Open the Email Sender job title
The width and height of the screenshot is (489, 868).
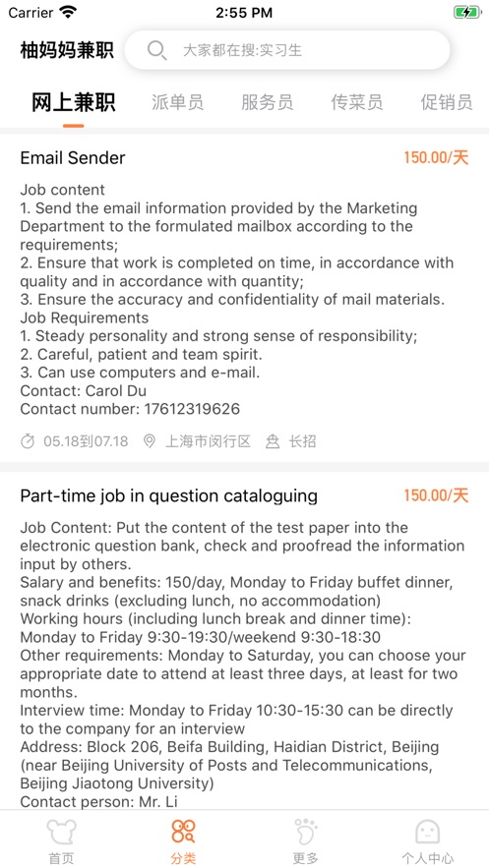(73, 157)
